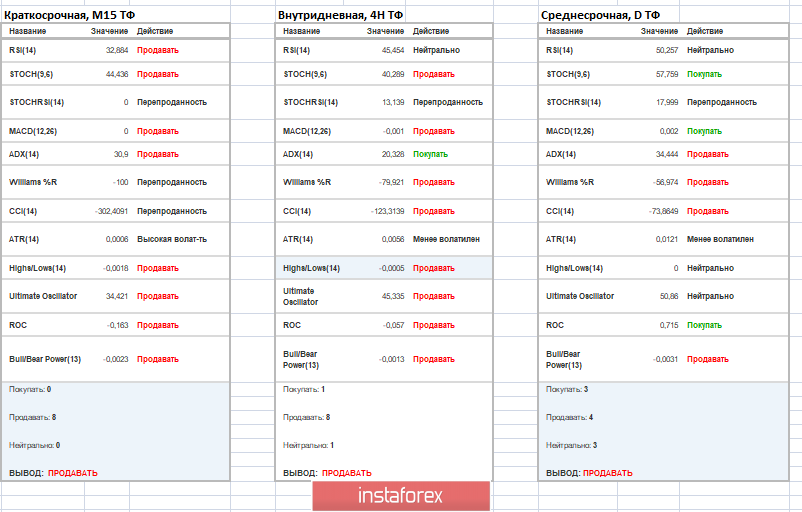
Task: Select ADX(14) value 20,328
Action: 393,154
